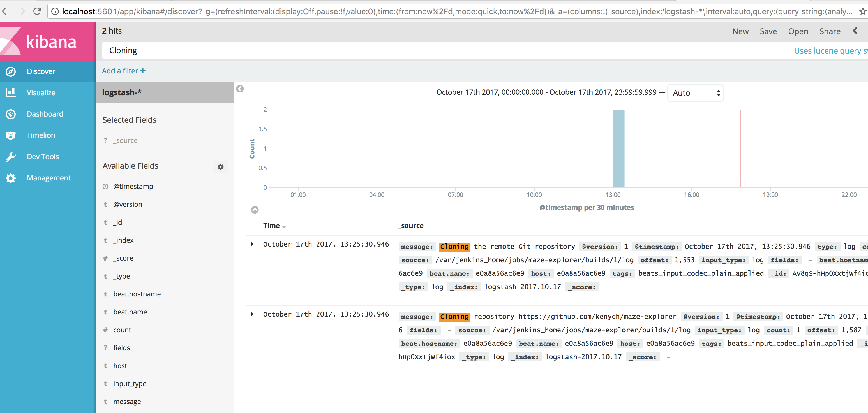Create a New search
Viewport: 868px width, 413px height.
[740, 31]
